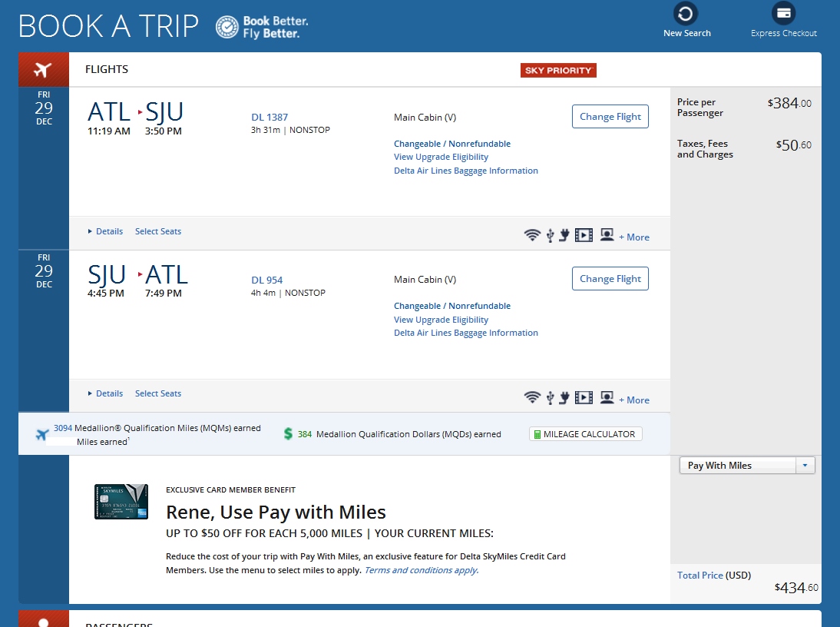Open View Upgrade Eligibility for DL 954

(x=441, y=319)
